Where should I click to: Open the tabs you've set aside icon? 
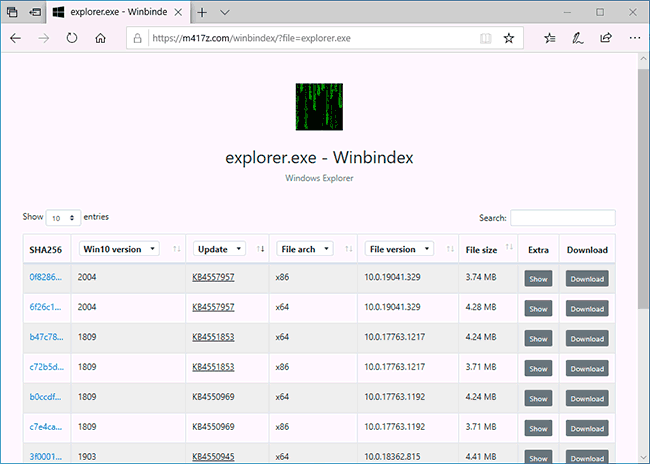12,12
